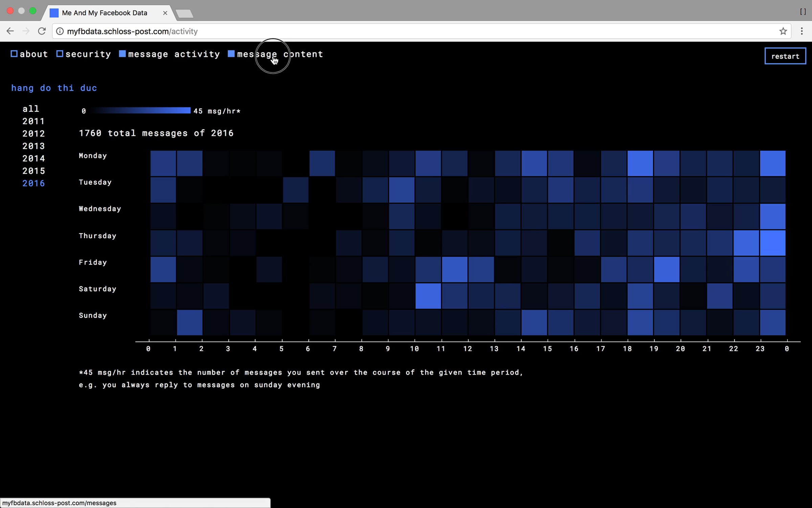Toggle the about checkbox square
This screenshot has width=812, height=508.
14,54
